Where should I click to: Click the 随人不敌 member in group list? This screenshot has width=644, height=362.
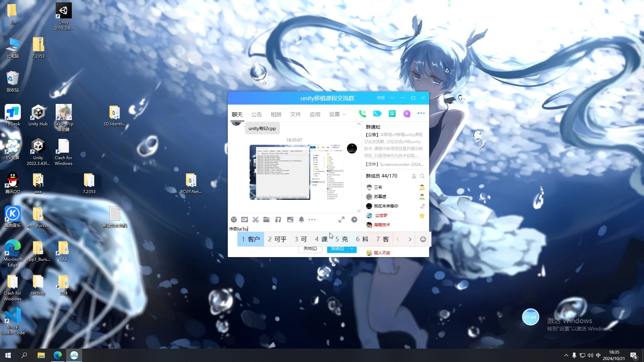point(381,253)
